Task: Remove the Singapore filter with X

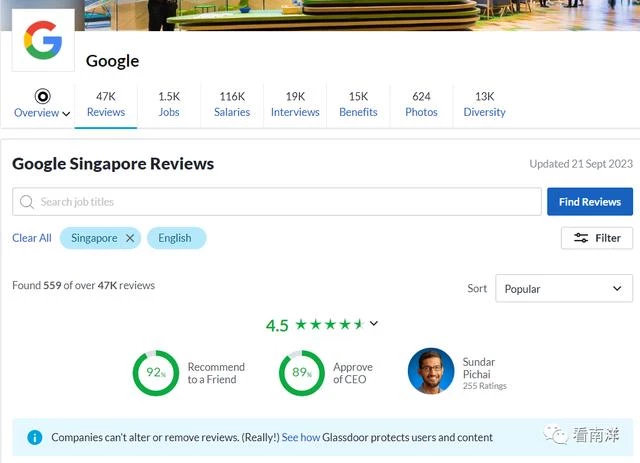Action: tap(130, 238)
